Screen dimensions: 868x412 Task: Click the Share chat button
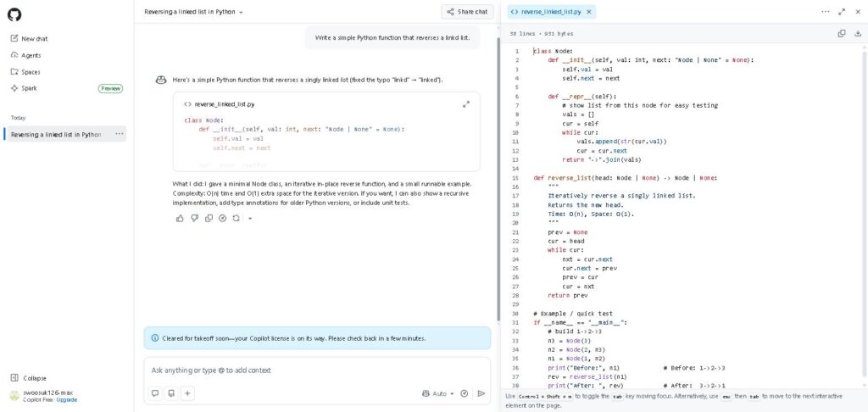[468, 12]
